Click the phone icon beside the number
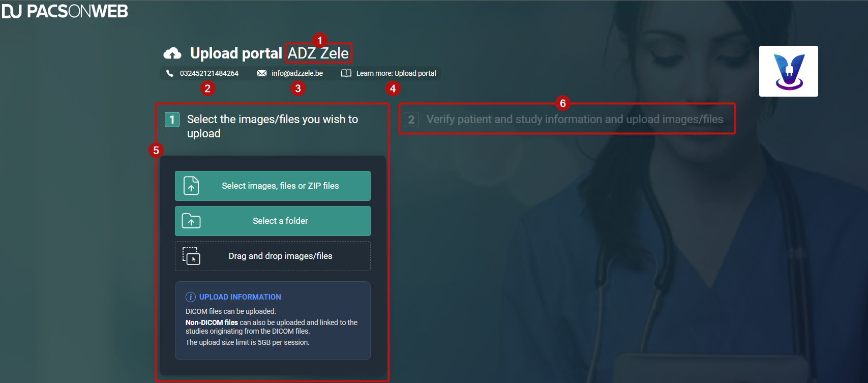 170,73
